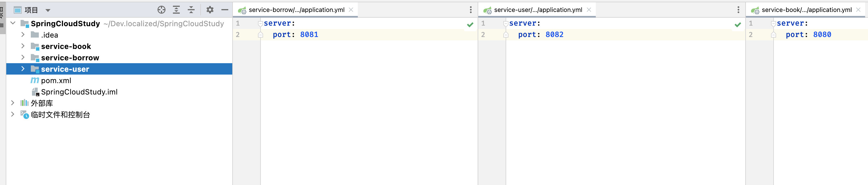The width and height of the screenshot is (868, 185).
Task: Close the service-user application.yml tab
Action: point(589,10)
